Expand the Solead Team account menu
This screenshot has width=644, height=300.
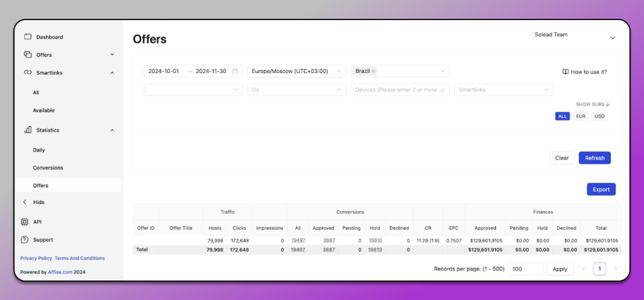point(612,38)
